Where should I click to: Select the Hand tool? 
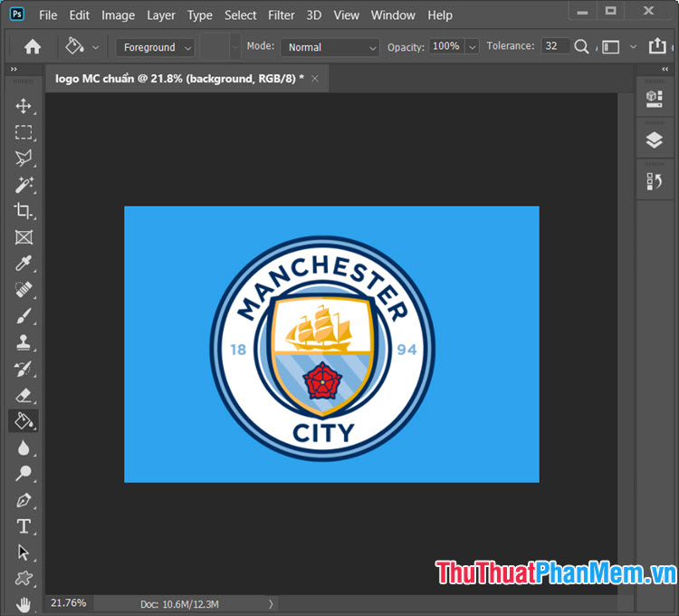tap(24, 604)
